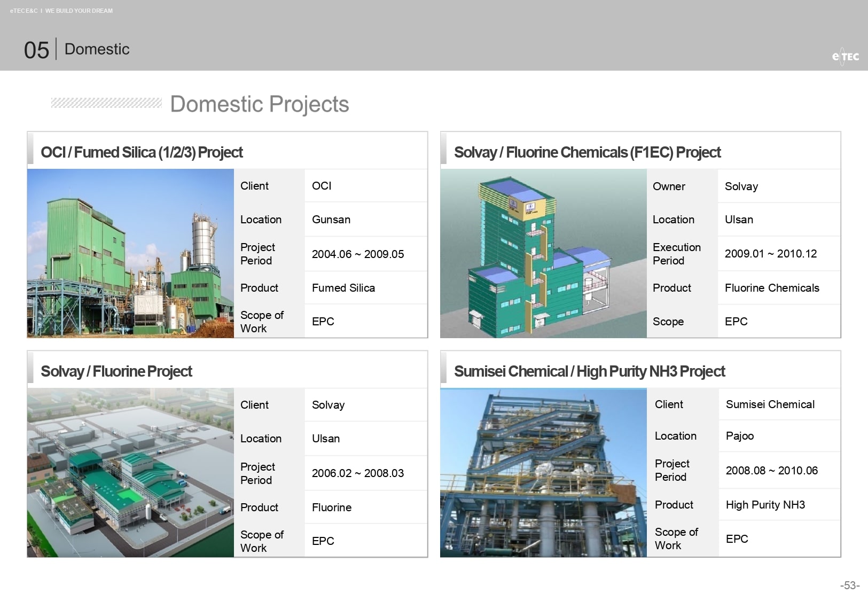Select 'Ulsan' in the F1EC project table

[x=739, y=220]
